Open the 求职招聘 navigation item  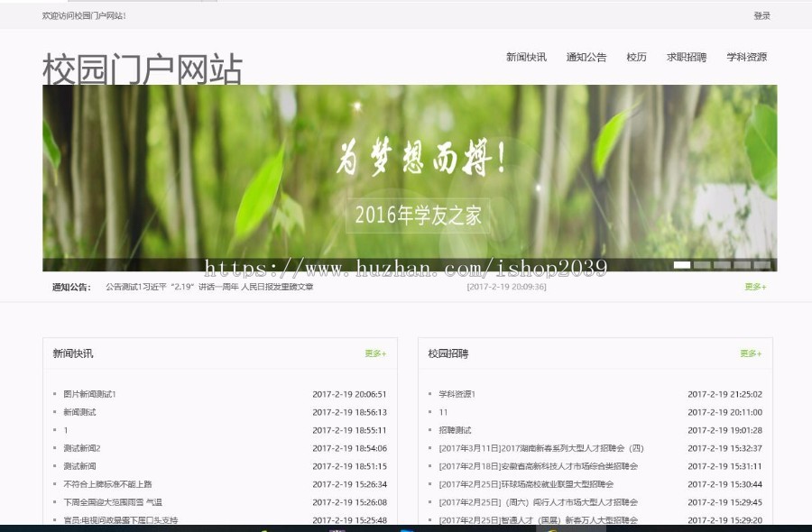point(687,57)
